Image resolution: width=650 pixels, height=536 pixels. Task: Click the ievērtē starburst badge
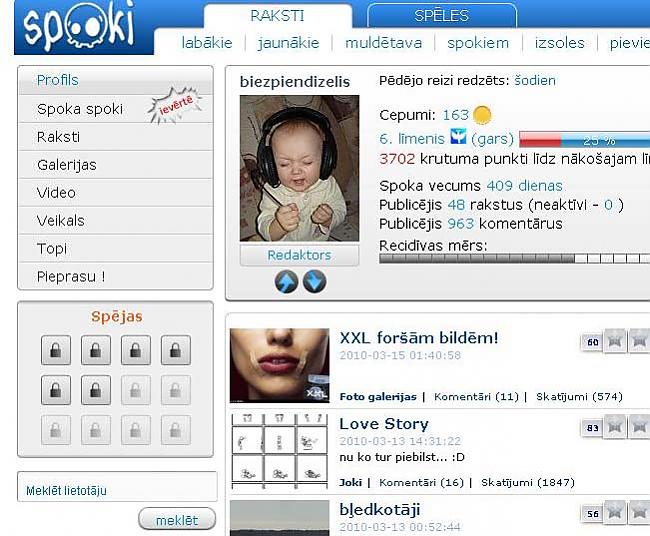[175, 105]
